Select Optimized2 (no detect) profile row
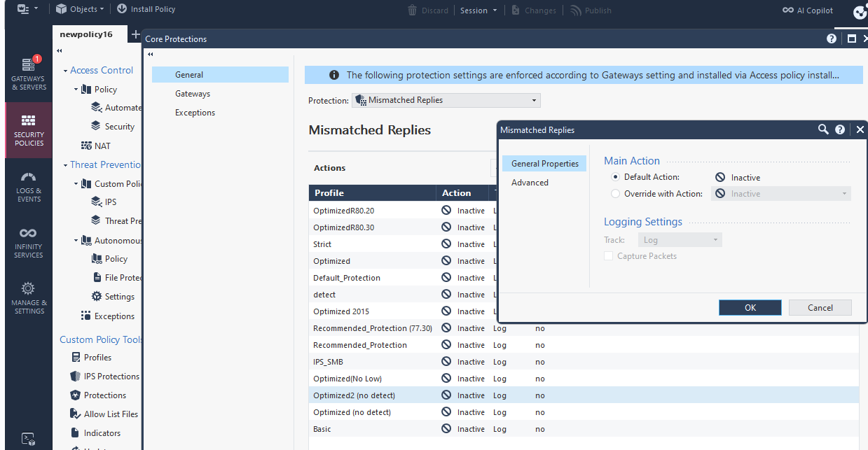Image resolution: width=868 pixels, height=450 pixels. 584,395
